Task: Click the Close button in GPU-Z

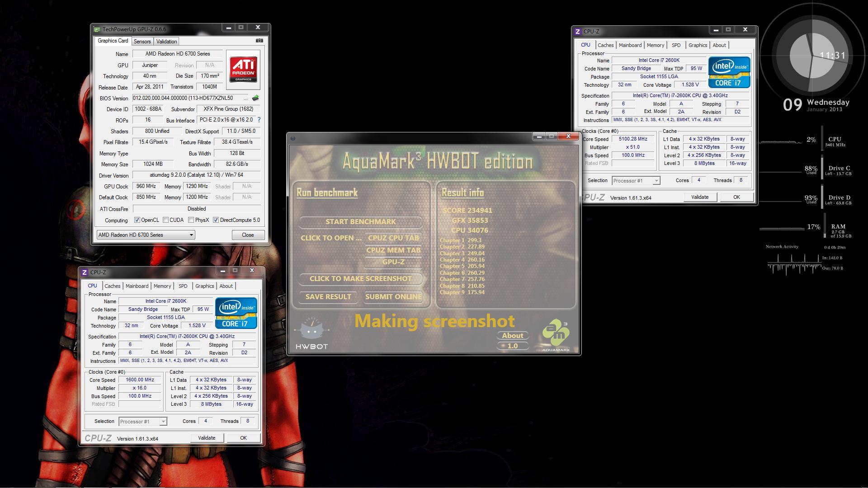Action: pyautogui.click(x=248, y=235)
